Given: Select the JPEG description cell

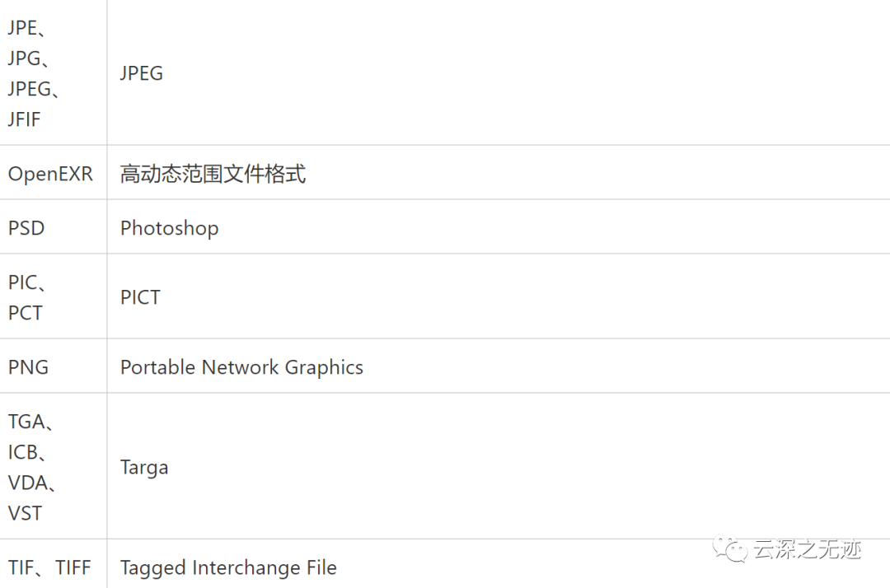Looking at the screenshot, I should (499, 72).
